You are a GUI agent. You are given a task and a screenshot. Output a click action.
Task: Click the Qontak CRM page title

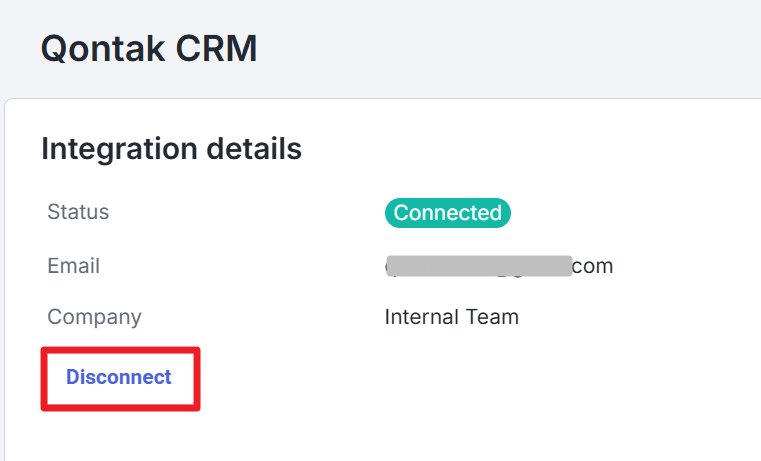point(149,48)
